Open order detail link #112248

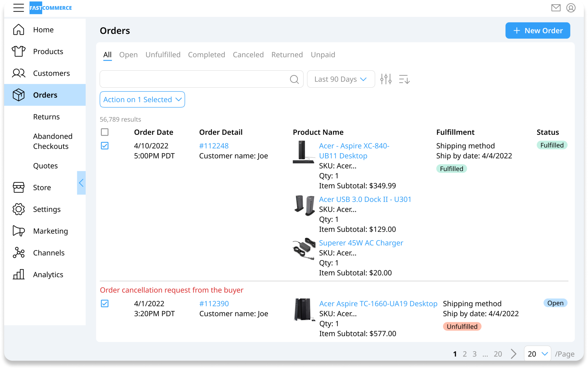(x=214, y=145)
